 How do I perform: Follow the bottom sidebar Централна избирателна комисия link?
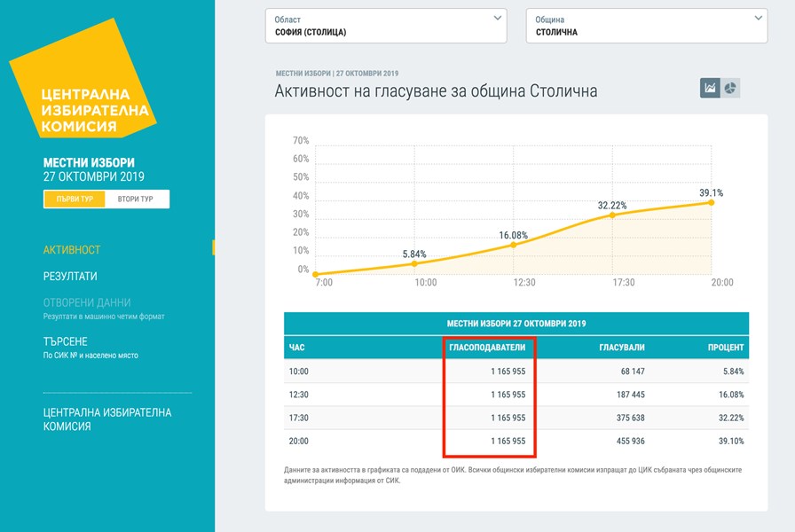coord(107,419)
